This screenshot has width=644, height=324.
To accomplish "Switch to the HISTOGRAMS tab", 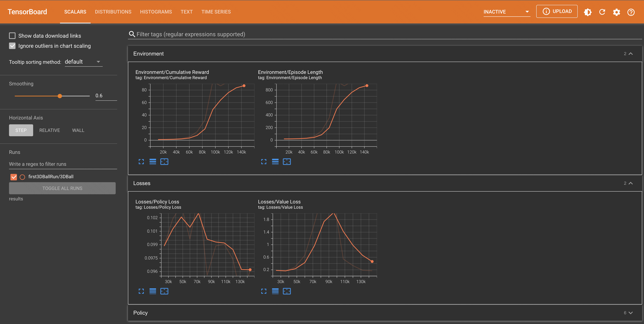I will coord(156,12).
